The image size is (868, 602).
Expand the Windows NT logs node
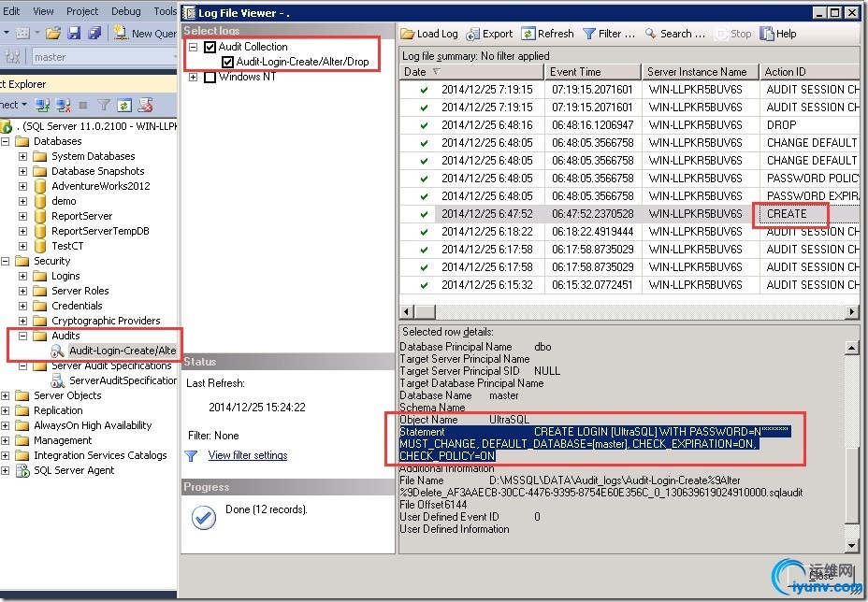tap(194, 77)
